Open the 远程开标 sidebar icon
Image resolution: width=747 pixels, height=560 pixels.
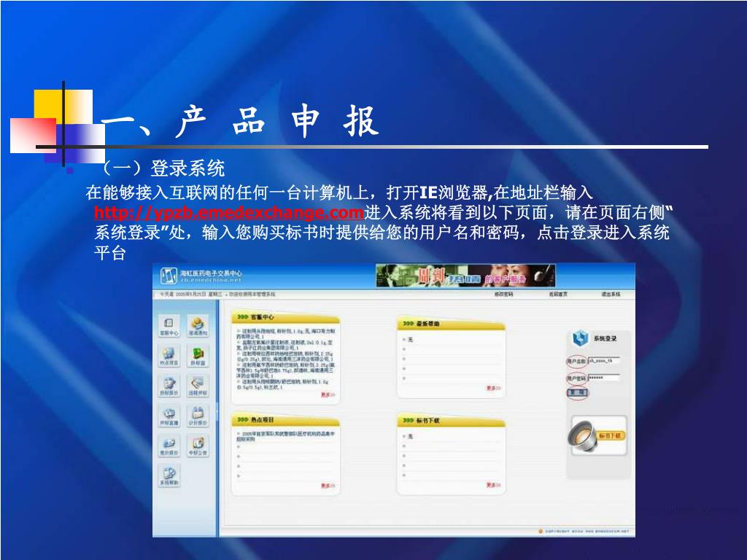198,386
